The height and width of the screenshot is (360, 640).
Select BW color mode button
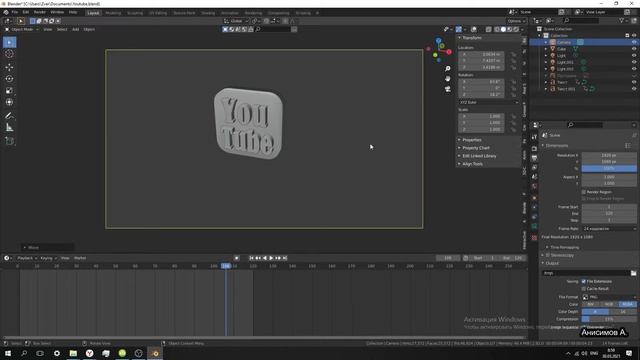(x=591, y=304)
